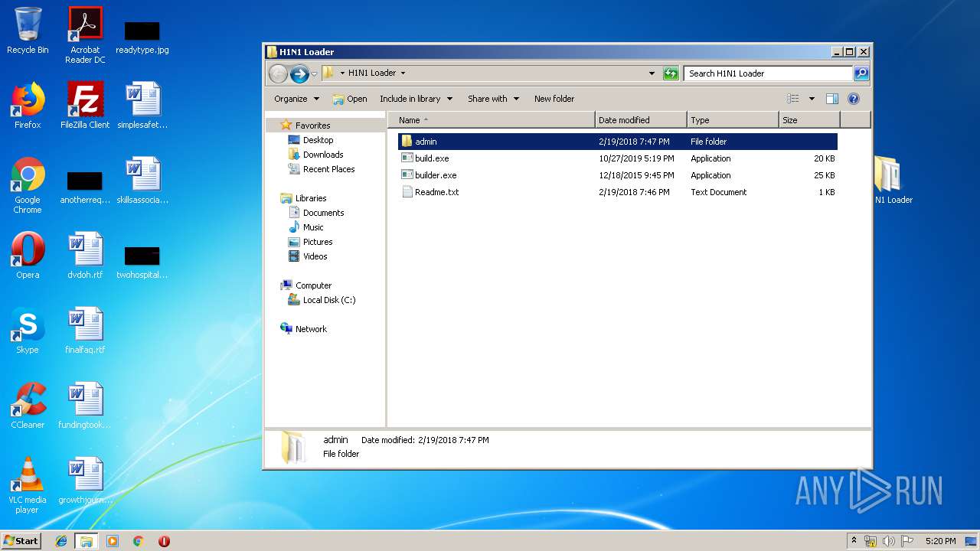980x551 pixels.
Task: Open the Include in library dropdown
Action: pos(416,99)
